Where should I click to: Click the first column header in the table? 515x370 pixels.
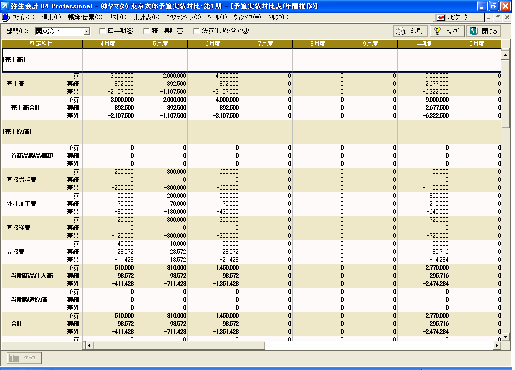42,44
